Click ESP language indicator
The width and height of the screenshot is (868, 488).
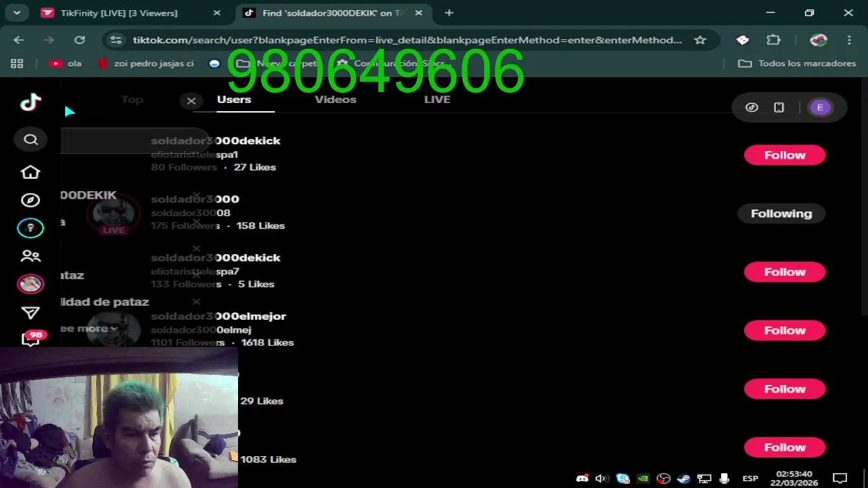[750, 479]
